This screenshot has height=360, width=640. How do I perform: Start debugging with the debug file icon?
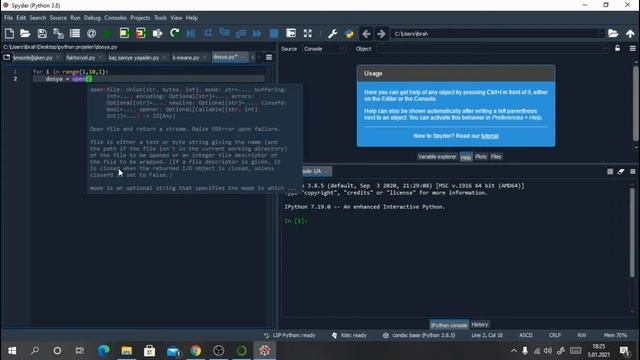point(191,33)
